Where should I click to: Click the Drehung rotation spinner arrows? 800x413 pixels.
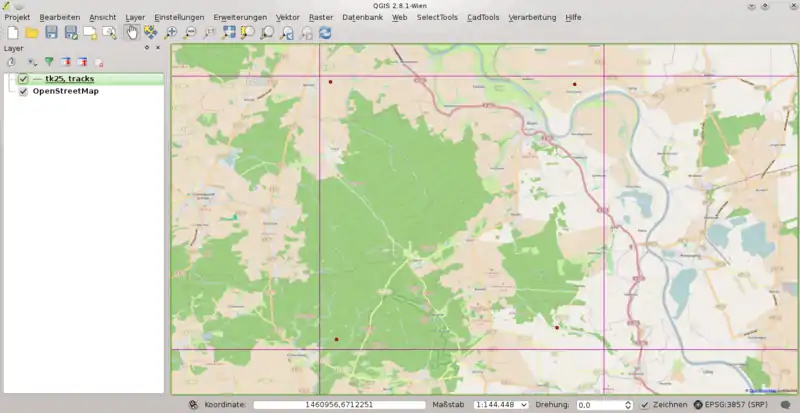[627, 405]
